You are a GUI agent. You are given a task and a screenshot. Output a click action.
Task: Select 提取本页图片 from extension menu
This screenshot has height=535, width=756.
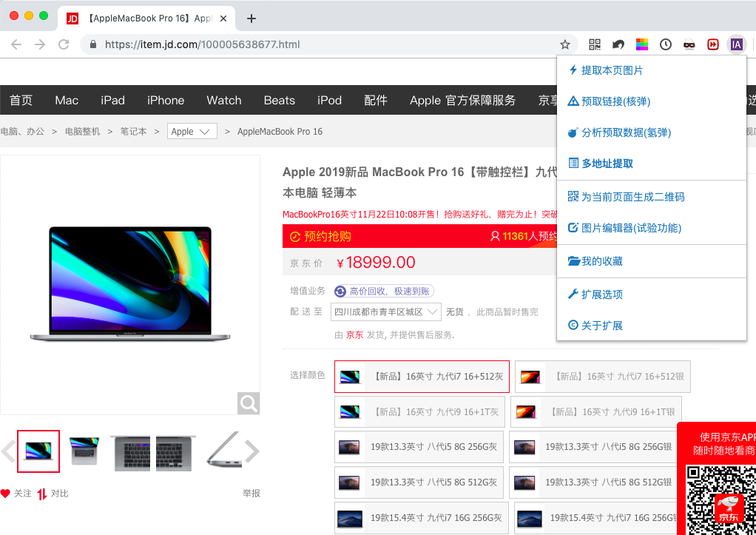point(652,70)
